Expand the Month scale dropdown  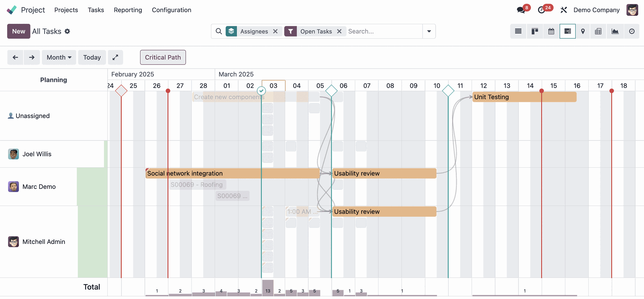[x=59, y=57]
